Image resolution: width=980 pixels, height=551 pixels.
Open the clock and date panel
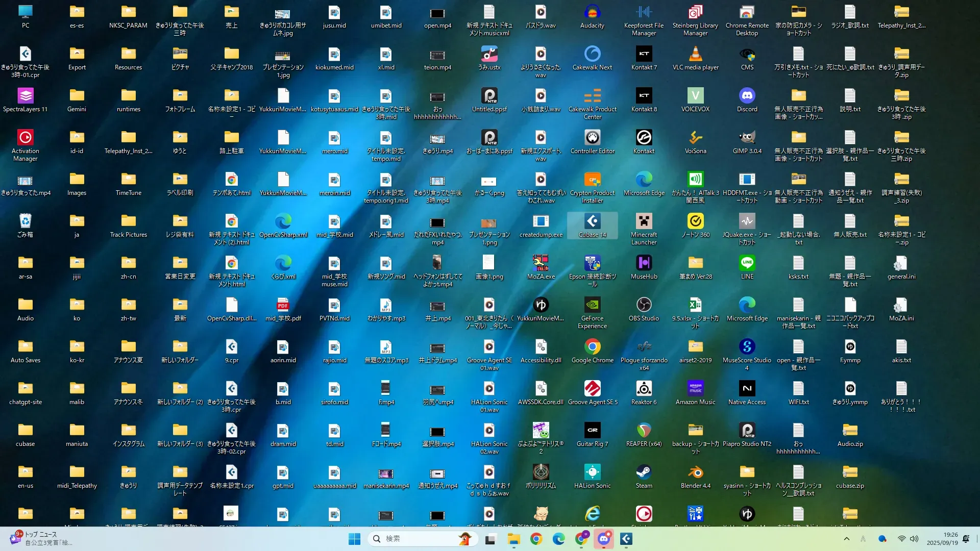coord(942,539)
